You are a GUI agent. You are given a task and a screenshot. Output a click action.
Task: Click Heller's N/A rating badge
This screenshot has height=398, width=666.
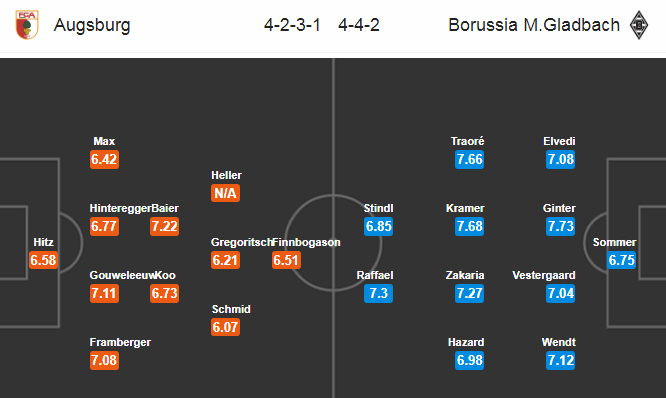(226, 193)
